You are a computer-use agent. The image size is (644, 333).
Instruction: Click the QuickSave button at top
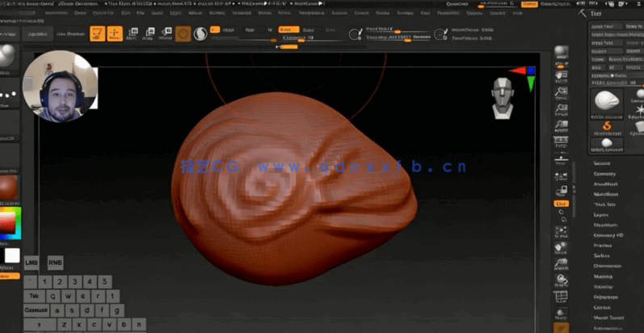coord(458,4)
